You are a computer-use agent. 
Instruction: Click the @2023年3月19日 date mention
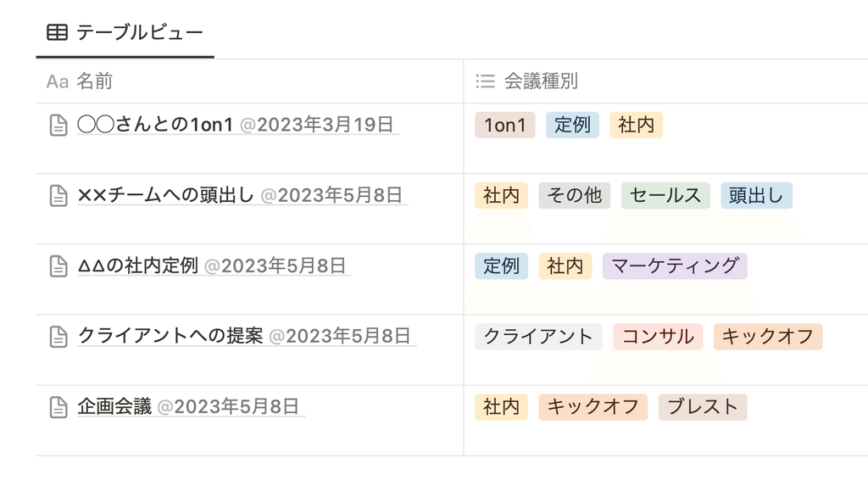(x=317, y=125)
